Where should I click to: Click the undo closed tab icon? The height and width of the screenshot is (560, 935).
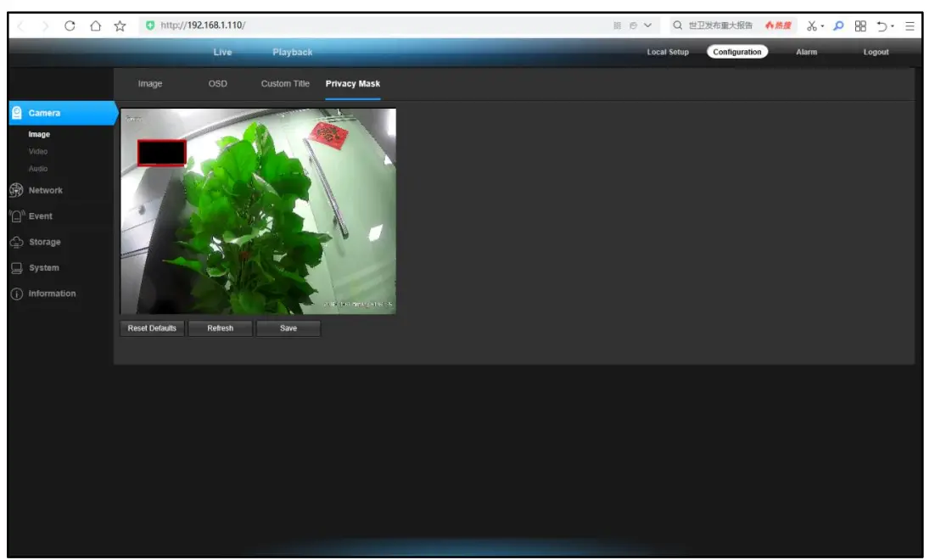point(882,25)
